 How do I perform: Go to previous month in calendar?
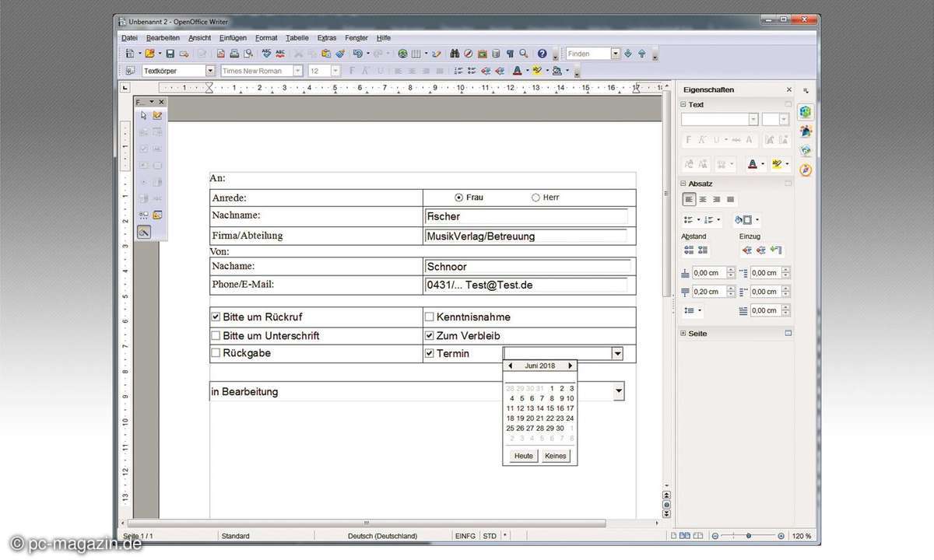511,366
